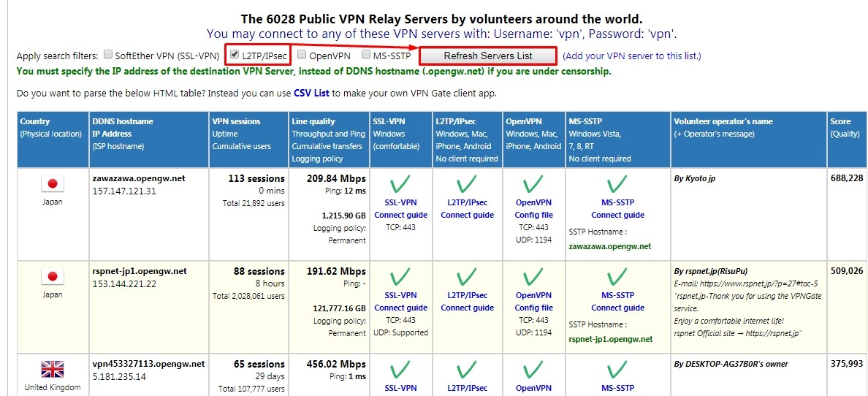Image resolution: width=868 pixels, height=396 pixels.
Task: Open L2TP/IPsec Connect guide for zawazawa server
Action: [x=467, y=209]
